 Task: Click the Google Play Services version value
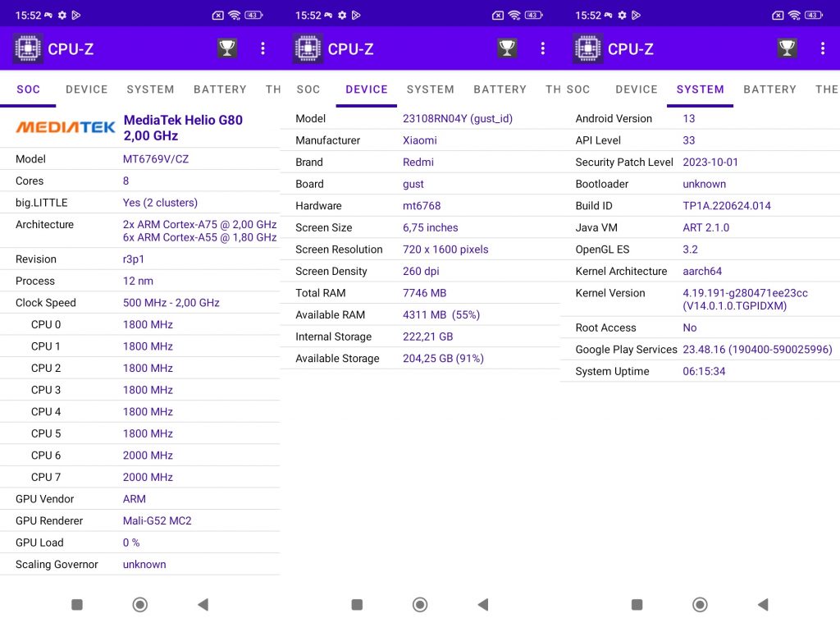point(757,350)
